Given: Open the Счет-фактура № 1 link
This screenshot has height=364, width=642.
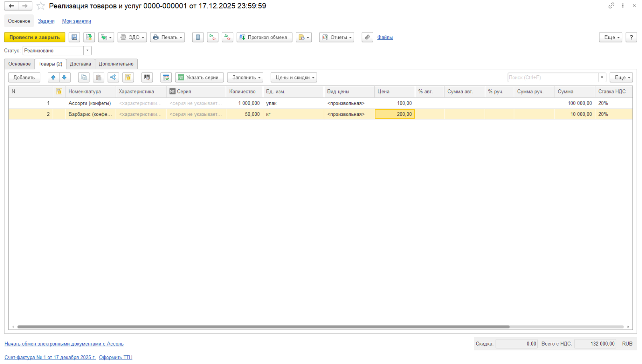Looking at the screenshot, I should 50,357.
